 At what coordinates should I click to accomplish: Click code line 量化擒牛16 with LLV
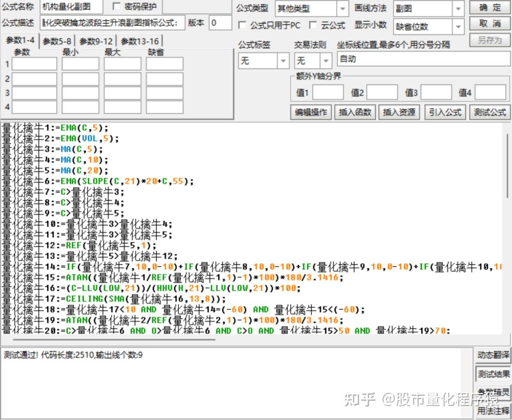tap(151, 288)
